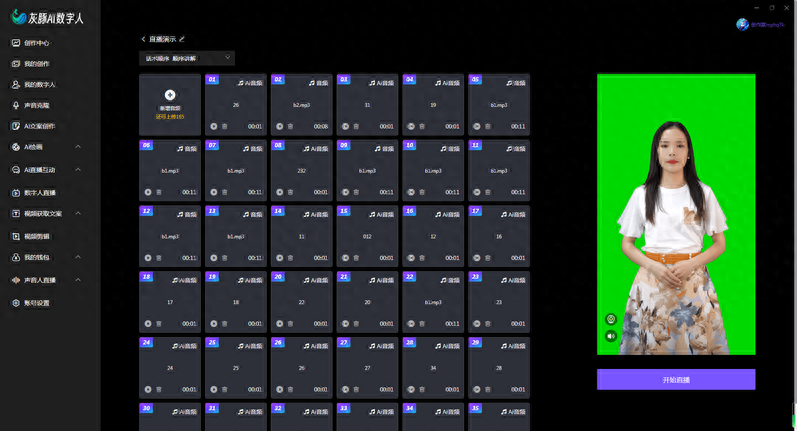Click the 012 label on clip 15
This screenshot has height=431, width=797.
367,236
